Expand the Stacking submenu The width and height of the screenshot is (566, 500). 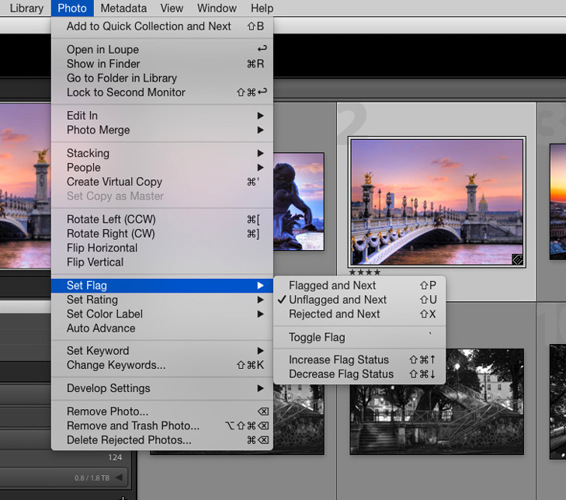click(162, 153)
